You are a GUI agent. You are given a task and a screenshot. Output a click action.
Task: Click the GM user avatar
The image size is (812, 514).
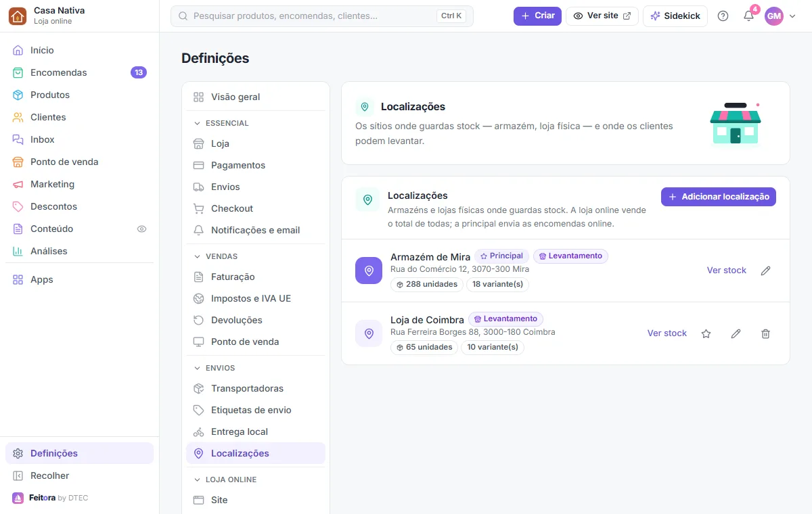pos(773,16)
